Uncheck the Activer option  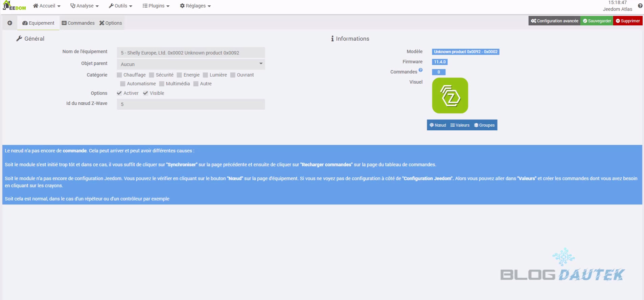tap(119, 93)
